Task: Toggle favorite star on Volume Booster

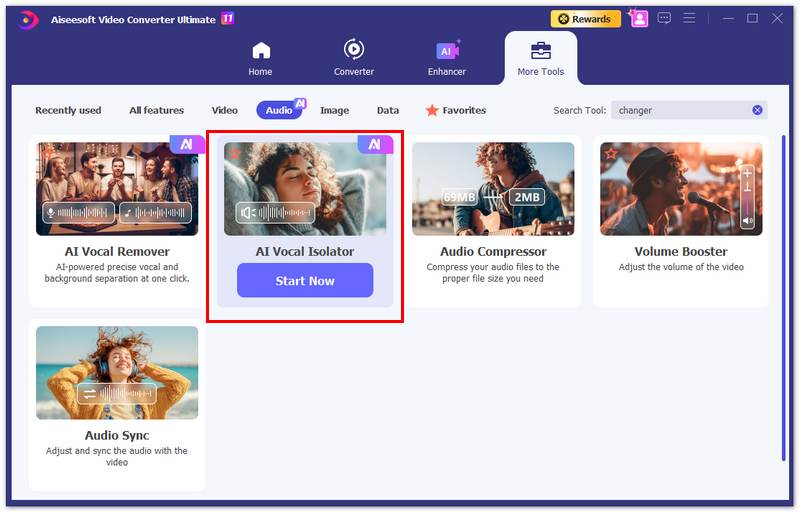Action: (611, 153)
